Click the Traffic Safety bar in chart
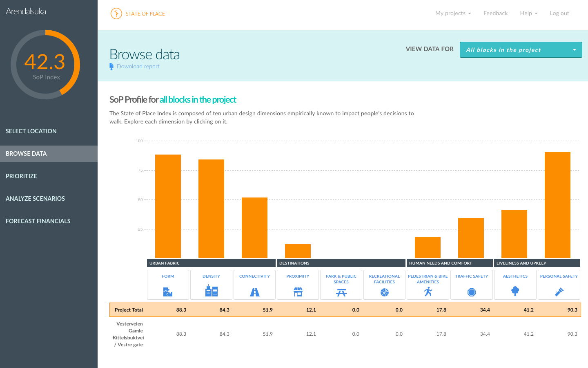Screen dimensions: 588x368 click(x=471, y=238)
